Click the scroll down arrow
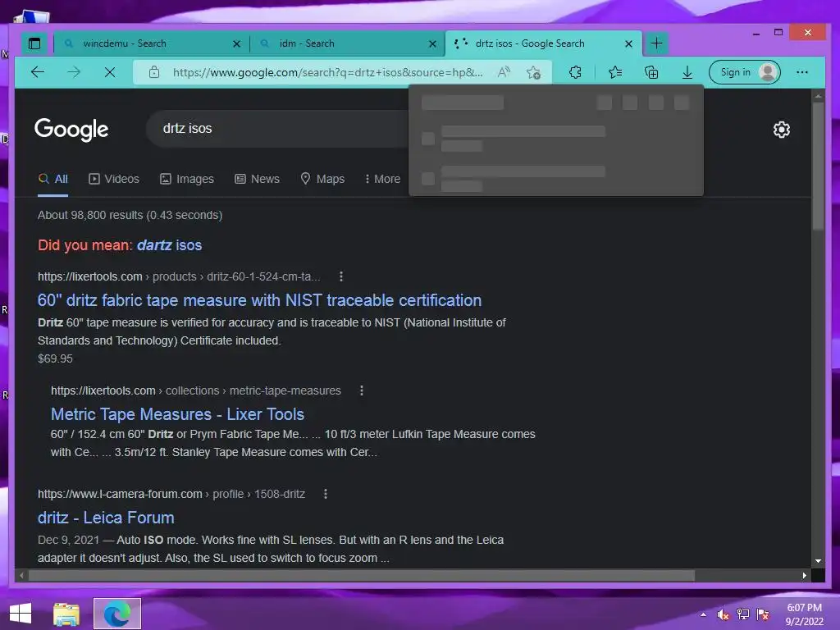840x630 pixels. [x=818, y=561]
